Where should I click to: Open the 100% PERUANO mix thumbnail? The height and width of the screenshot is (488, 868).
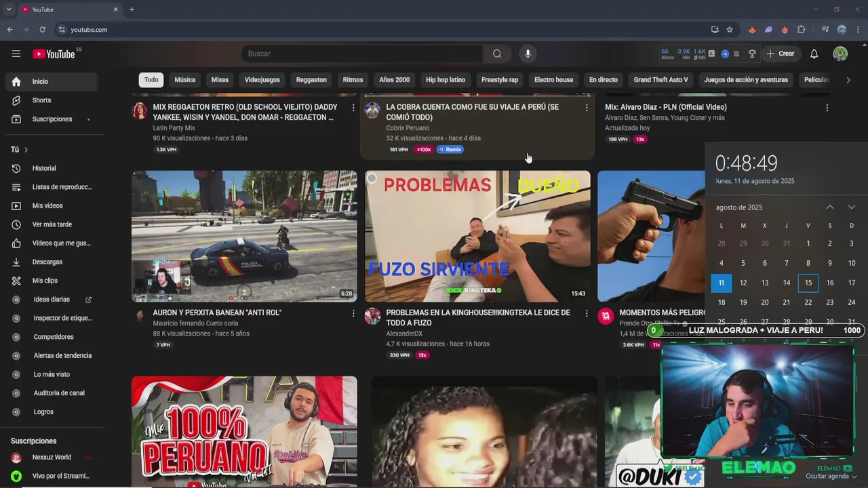pyautogui.click(x=244, y=432)
